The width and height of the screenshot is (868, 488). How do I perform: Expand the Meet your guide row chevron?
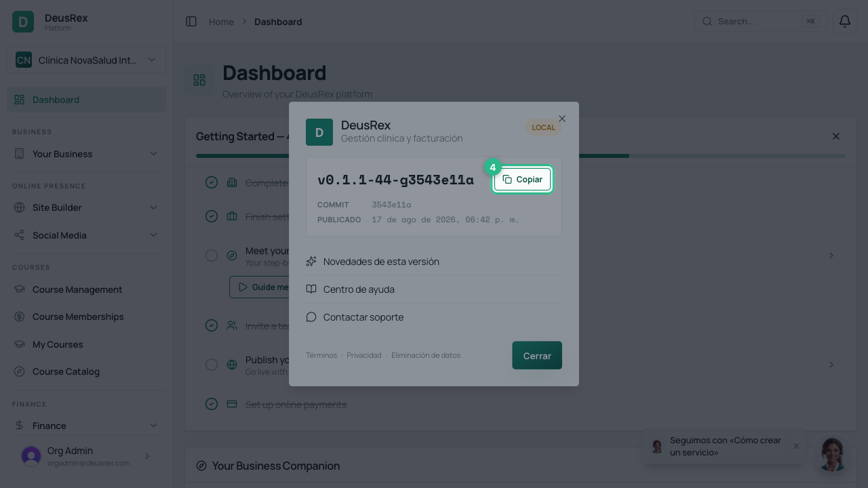click(x=831, y=256)
